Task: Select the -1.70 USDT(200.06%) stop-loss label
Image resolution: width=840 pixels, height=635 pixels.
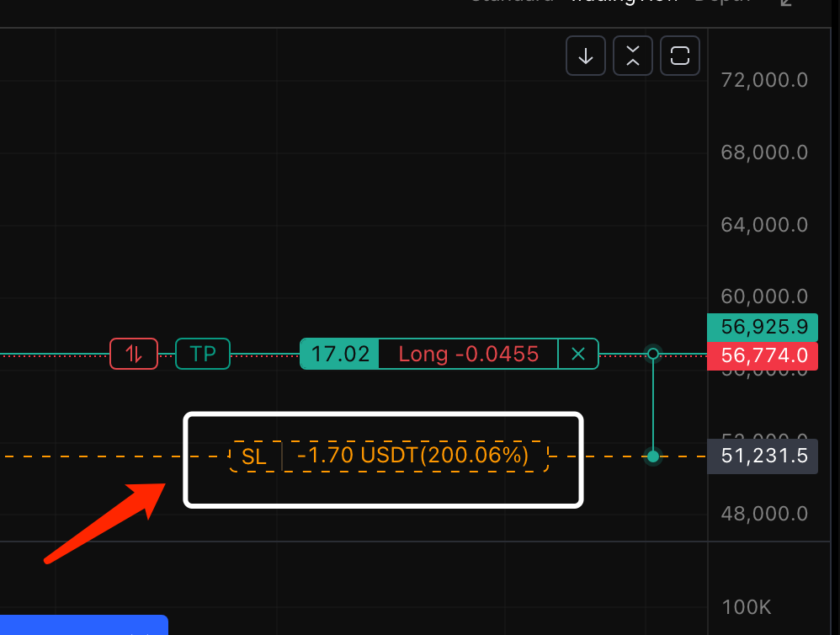Action: point(413,456)
